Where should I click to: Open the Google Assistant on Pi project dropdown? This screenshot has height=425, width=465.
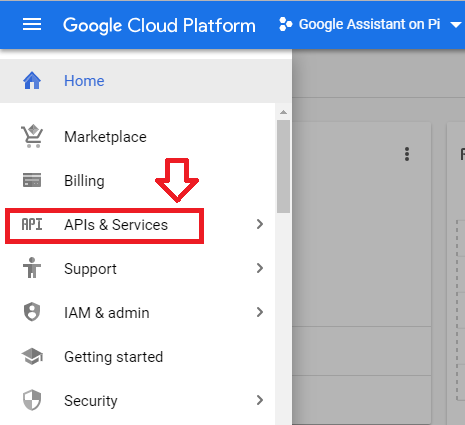370,24
